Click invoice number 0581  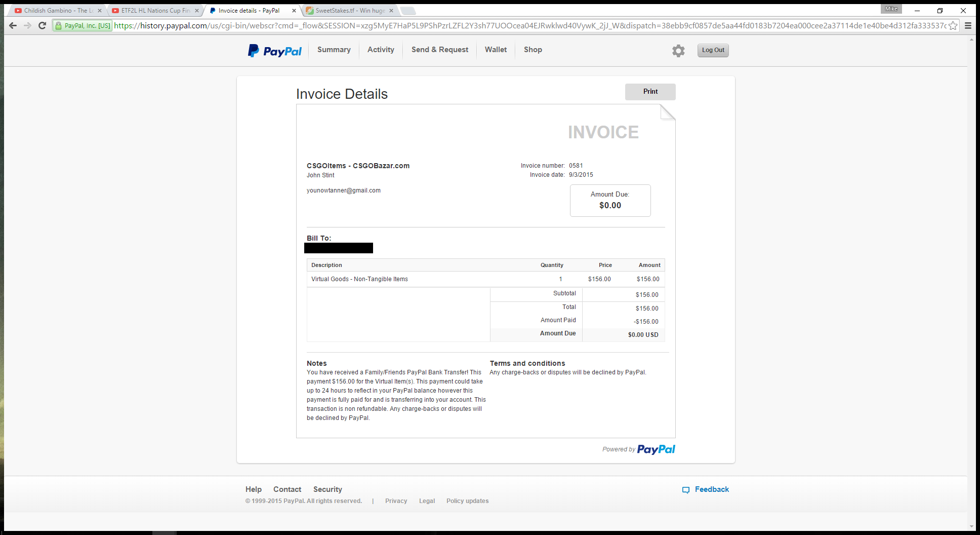(x=576, y=166)
